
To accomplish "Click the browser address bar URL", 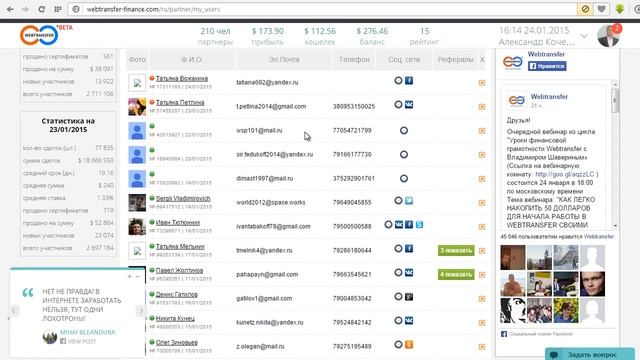I will pyautogui.click(x=153, y=9).
